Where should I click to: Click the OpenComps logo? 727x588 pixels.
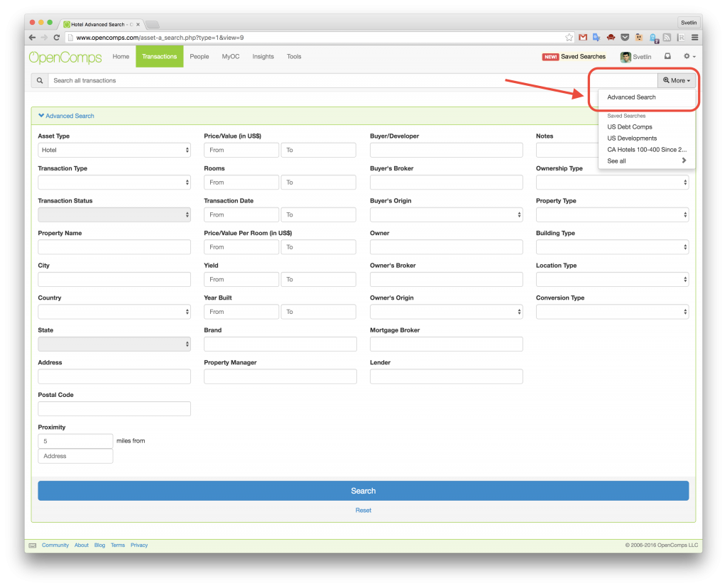[65, 57]
